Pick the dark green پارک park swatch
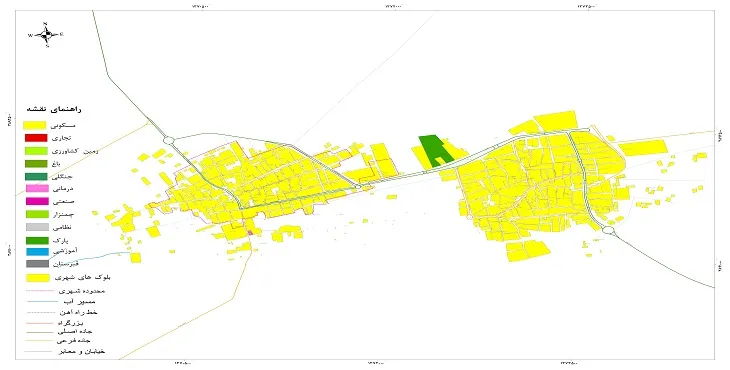The image size is (730, 370). (x=37, y=241)
